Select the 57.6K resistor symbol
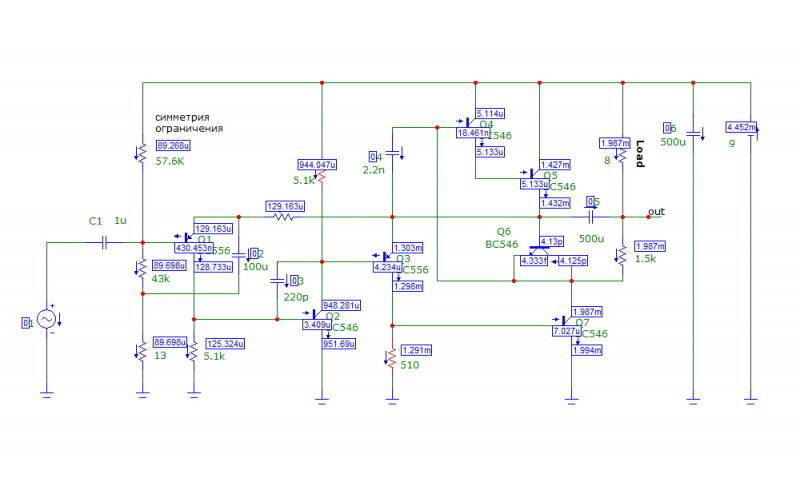 tap(142, 153)
